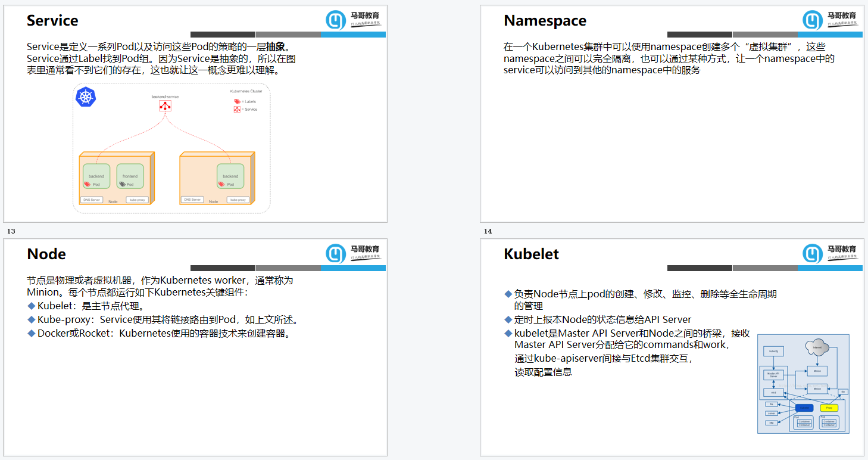Click text '定时上报本Node的状态信息给API Server'
The width and height of the screenshot is (868, 460).
pyautogui.click(x=603, y=319)
